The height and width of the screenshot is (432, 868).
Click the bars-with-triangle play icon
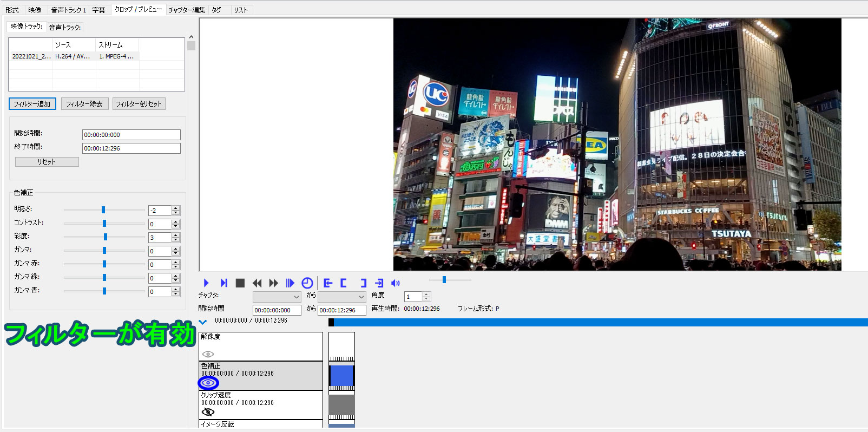[290, 283]
